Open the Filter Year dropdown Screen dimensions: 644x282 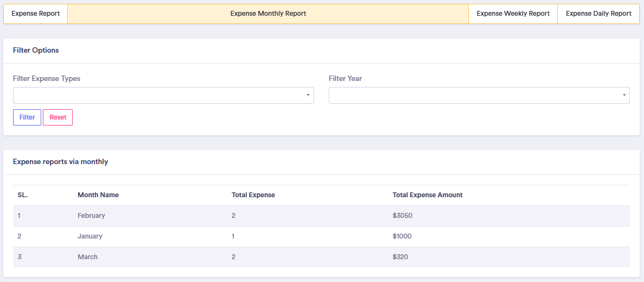(479, 96)
